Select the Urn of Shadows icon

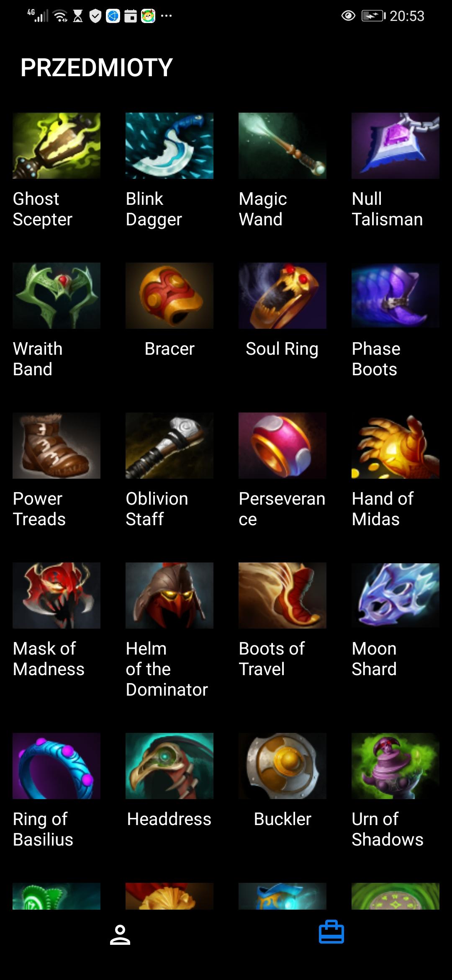click(x=395, y=766)
